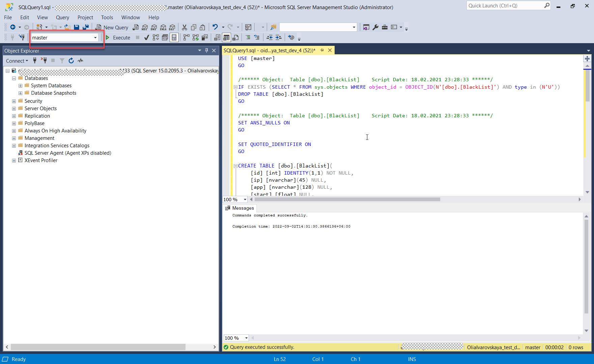594x364 pixels.
Task: Close the Object Explorer panel
Action: pos(214,50)
